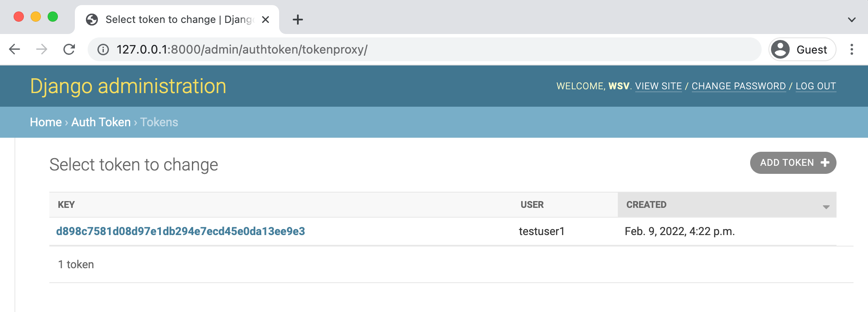The width and height of the screenshot is (868, 312).
Task: Click the site info icon in address bar
Action: pos(103,50)
